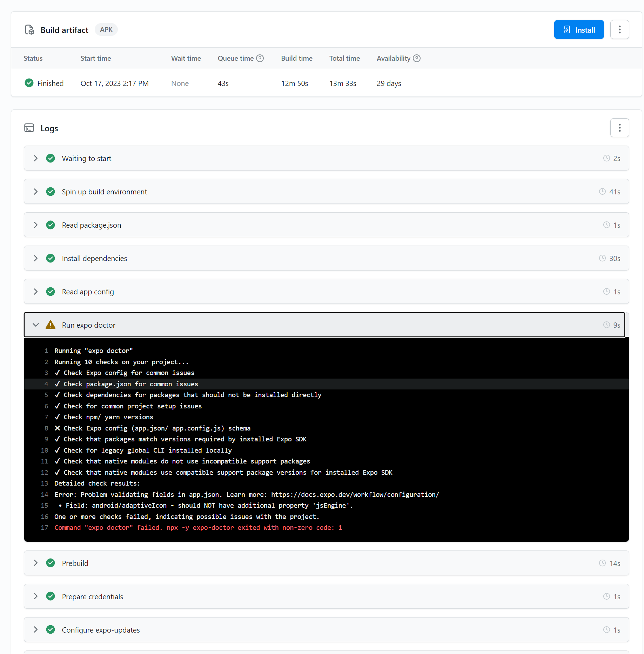Select log line 4 about package.json
This screenshot has width=644, height=654.
point(326,384)
